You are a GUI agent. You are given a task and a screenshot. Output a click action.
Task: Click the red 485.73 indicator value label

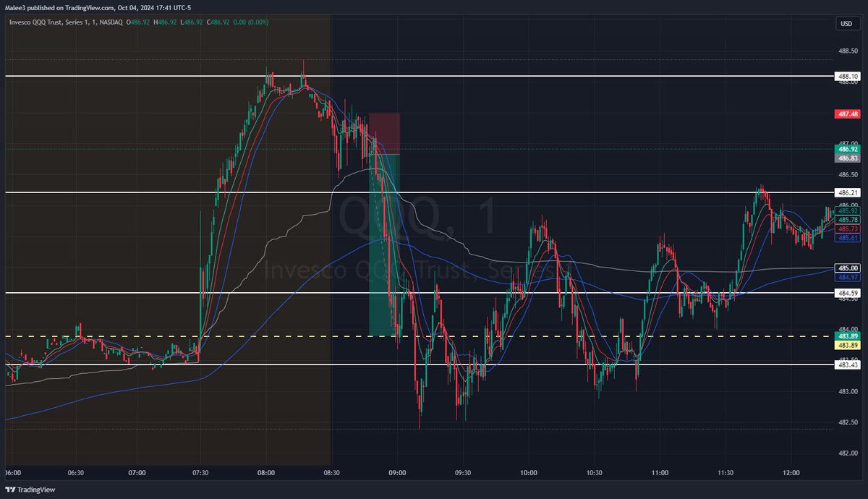click(x=847, y=229)
